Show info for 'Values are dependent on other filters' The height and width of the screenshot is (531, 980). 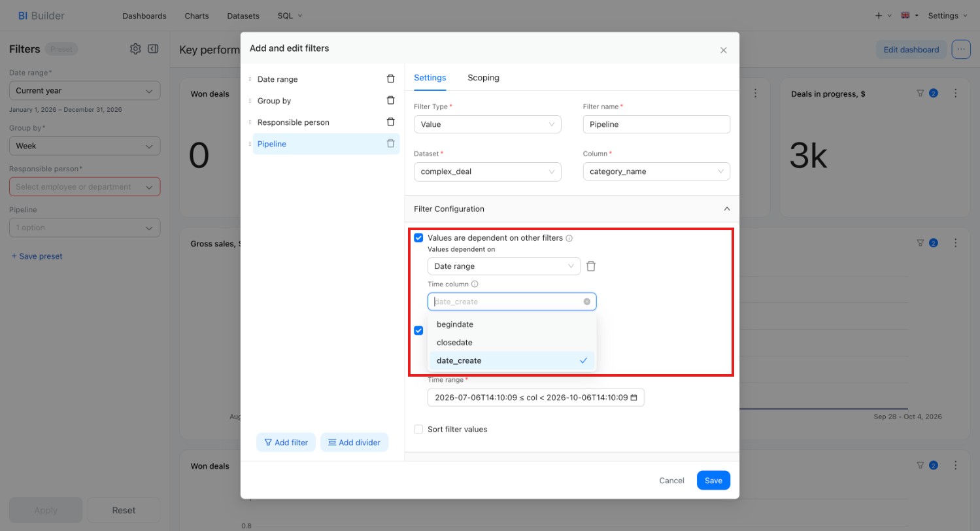click(569, 238)
